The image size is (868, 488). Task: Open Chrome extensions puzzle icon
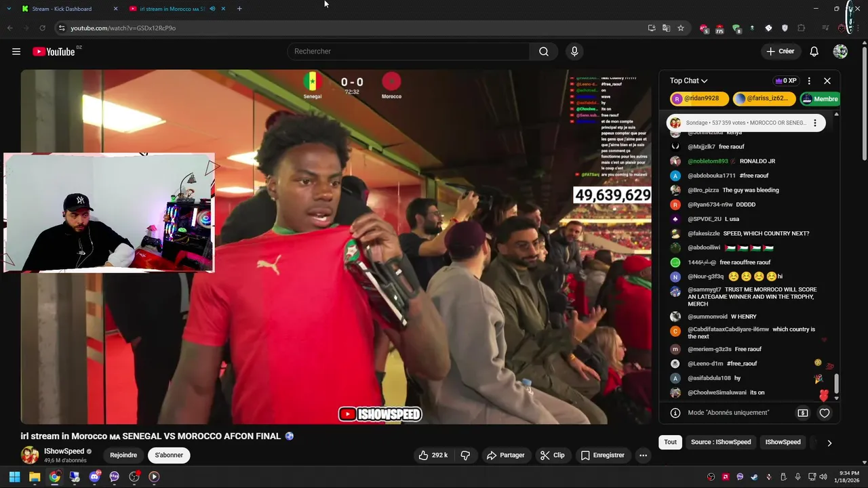(802, 28)
